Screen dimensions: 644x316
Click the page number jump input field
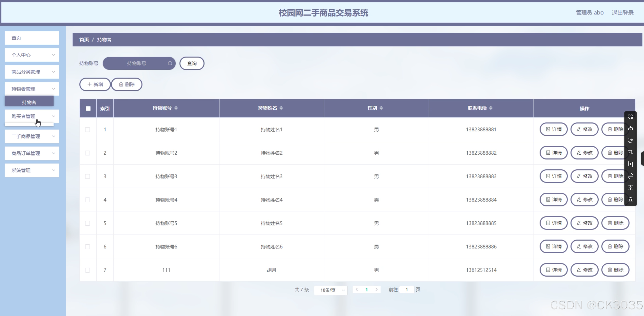tap(407, 290)
